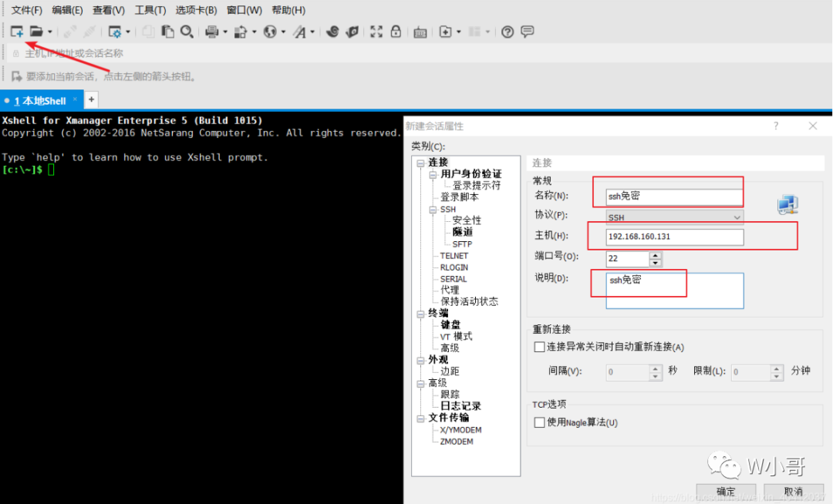Open the 编辑(E) menu

coord(67,10)
